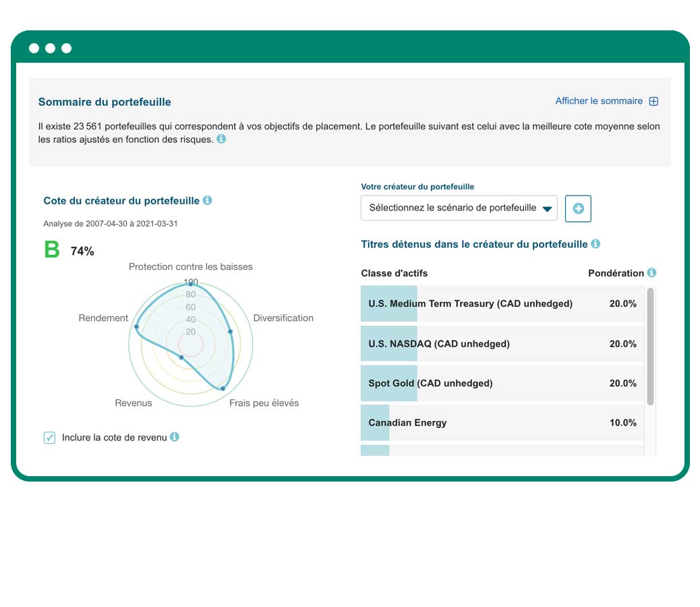The width and height of the screenshot is (700, 607).
Task: Click the "Rendement" axis label on the chart
Action: click(x=103, y=318)
